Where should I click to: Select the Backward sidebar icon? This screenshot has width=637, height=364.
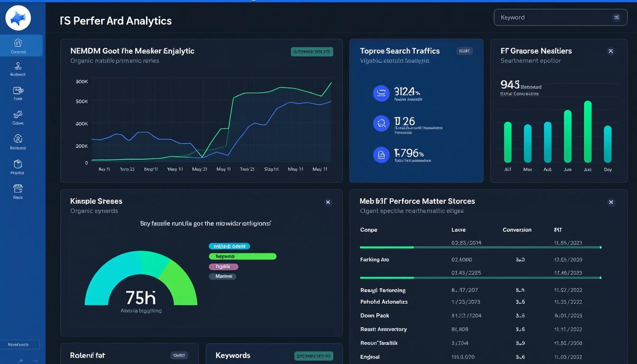pyautogui.click(x=18, y=142)
